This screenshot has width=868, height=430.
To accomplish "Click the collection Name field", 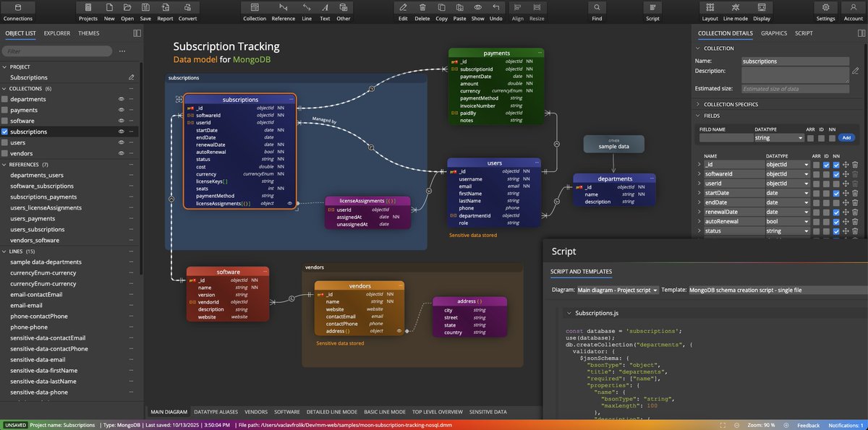I will click(795, 61).
